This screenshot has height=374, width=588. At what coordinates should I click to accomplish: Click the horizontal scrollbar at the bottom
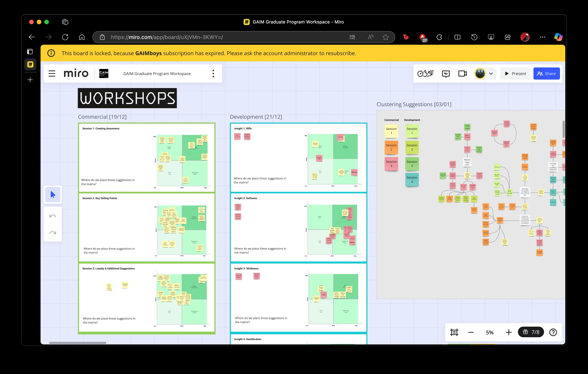coord(77,343)
